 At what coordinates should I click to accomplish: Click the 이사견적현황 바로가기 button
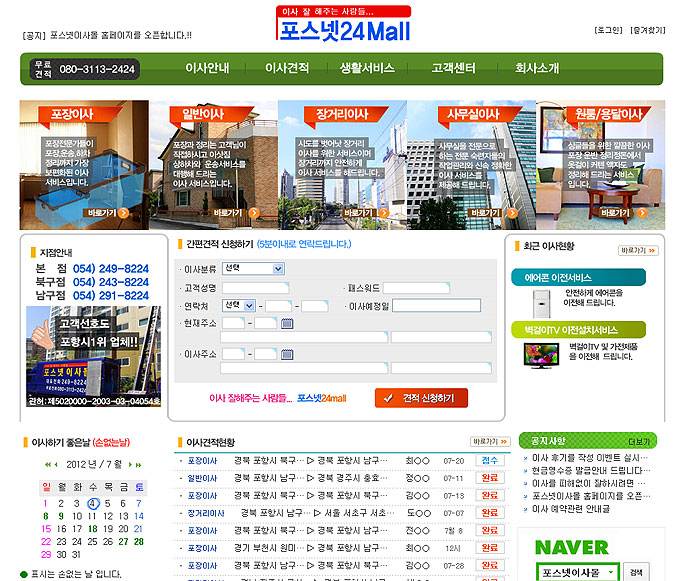click(490, 442)
